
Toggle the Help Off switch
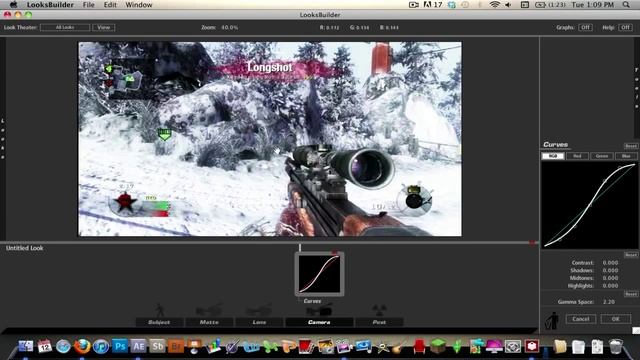625,27
